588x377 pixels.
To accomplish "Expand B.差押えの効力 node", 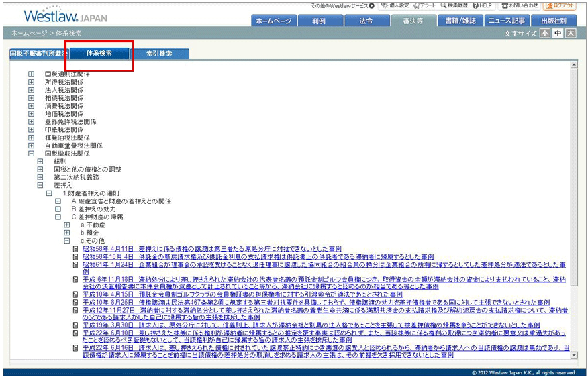I will [58, 209].
